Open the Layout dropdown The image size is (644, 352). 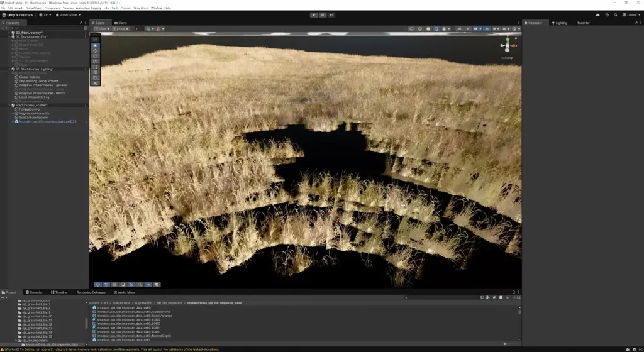[x=631, y=14]
